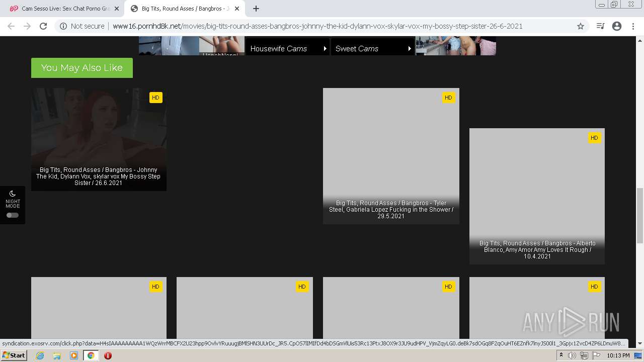Expand the Sweet Cams arrow item
Viewport: 644px width, 362px height.
point(410,48)
